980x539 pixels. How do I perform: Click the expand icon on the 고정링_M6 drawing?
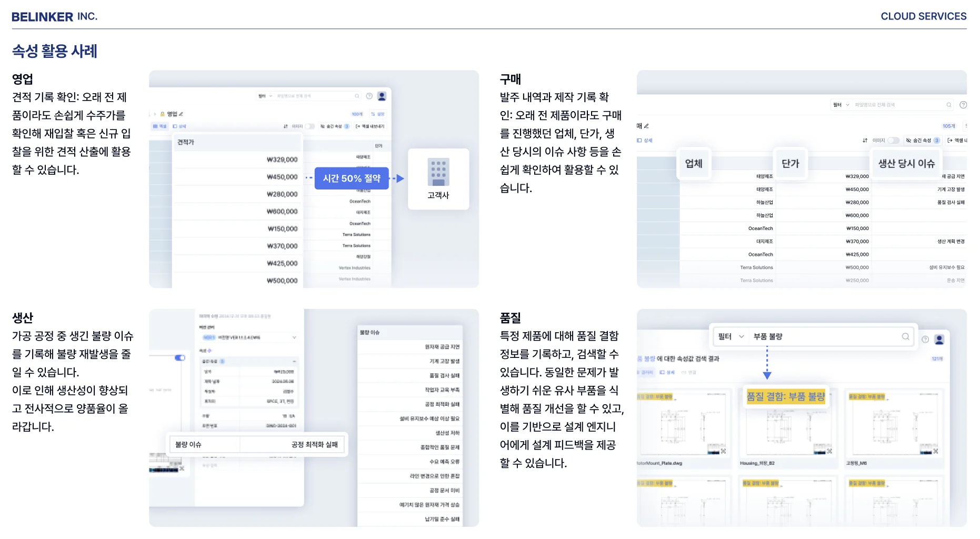pos(936,451)
